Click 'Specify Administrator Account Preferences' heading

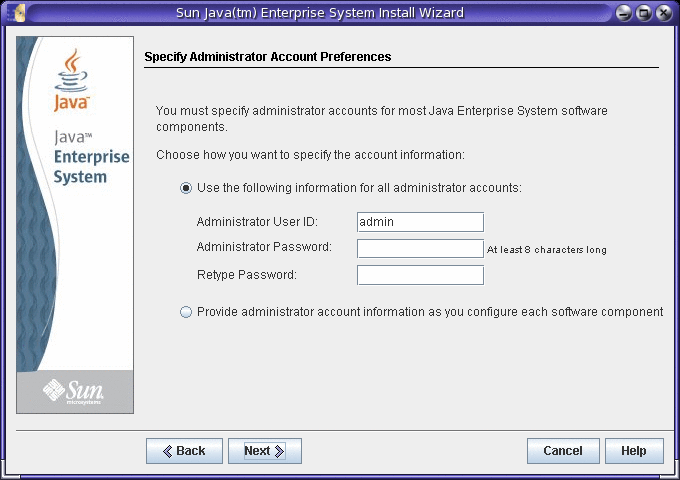click(x=268, y=57)
